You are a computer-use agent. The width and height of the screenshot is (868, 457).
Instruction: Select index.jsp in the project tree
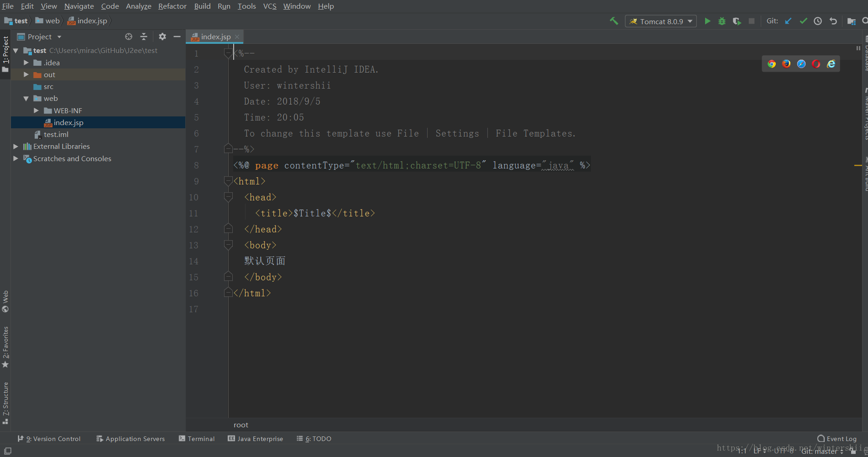click(x=68, y=122)
